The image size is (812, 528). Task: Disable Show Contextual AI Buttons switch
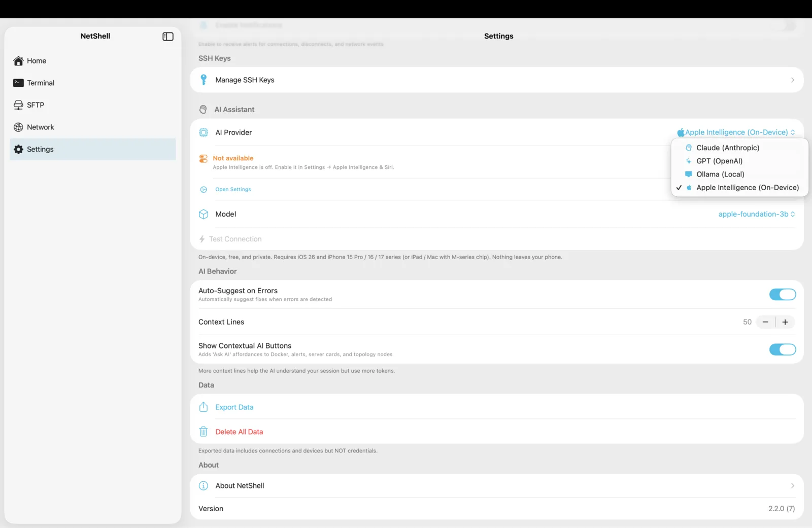783,349
